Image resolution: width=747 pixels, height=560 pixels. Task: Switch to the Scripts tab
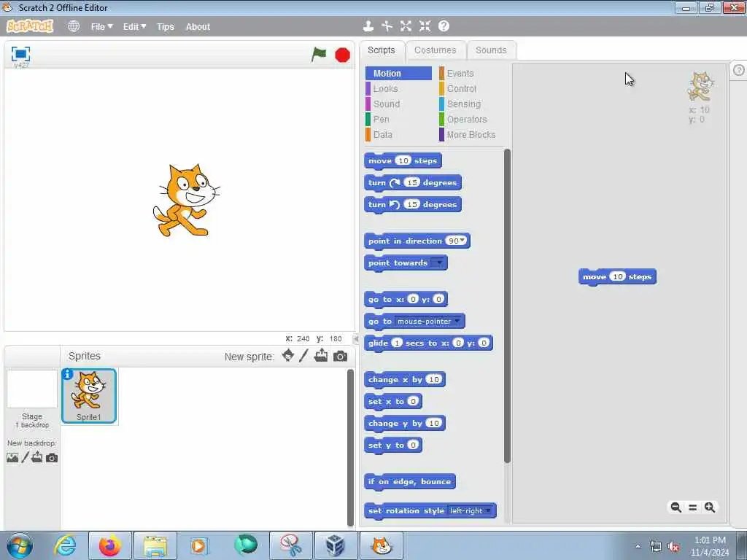pyautogui.click(x=381, y=50)
